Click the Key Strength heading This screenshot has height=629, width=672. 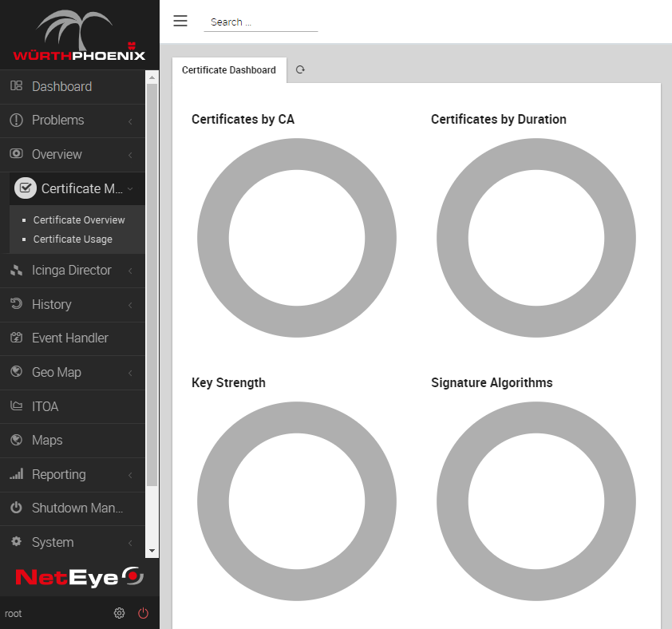[x=228, y=382]
